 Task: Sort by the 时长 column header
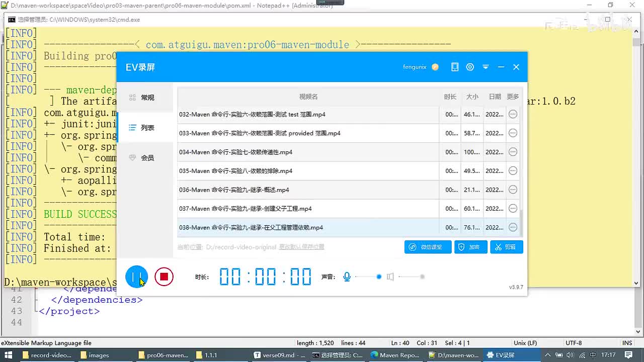pyautogui.click(x=450, y=97)
